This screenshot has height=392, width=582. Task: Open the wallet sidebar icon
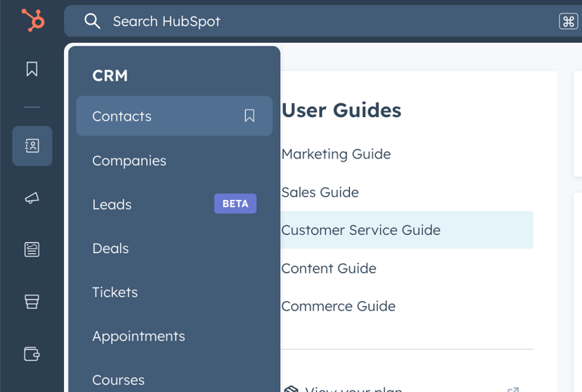(32, 354)
